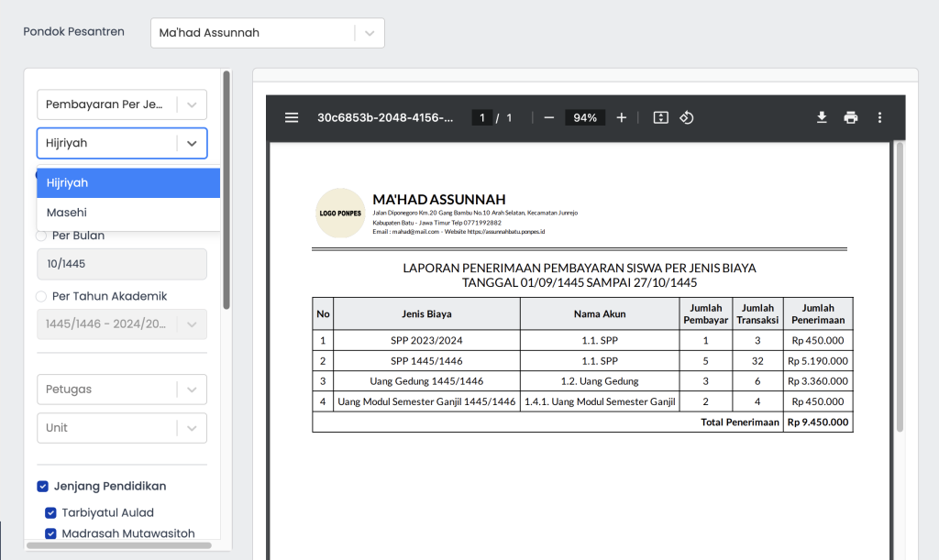The height and width of the screenshot is (560, 939).
Task: Click the fit to page icon
Action: pyautogui.click(x=660, y=118)
